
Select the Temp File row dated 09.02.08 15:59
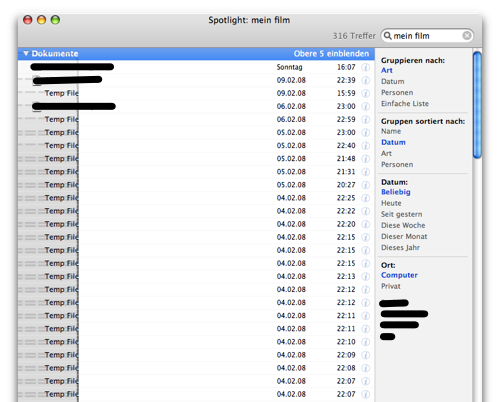coord(197,93)
